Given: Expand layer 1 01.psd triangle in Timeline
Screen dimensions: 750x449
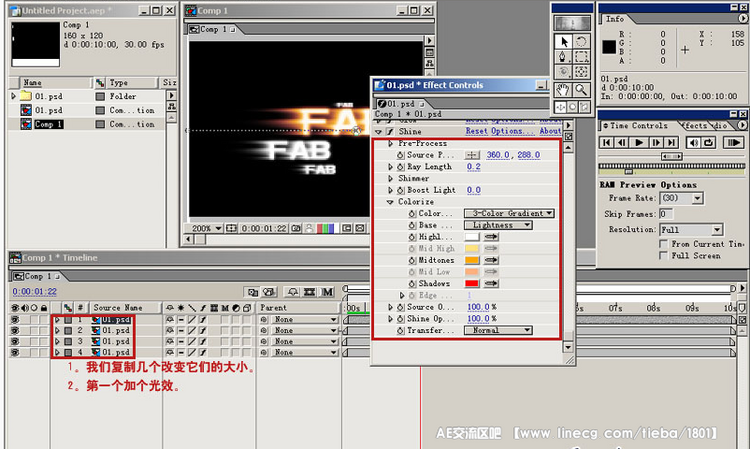Looking at the screenshot, I should [57, 319].
